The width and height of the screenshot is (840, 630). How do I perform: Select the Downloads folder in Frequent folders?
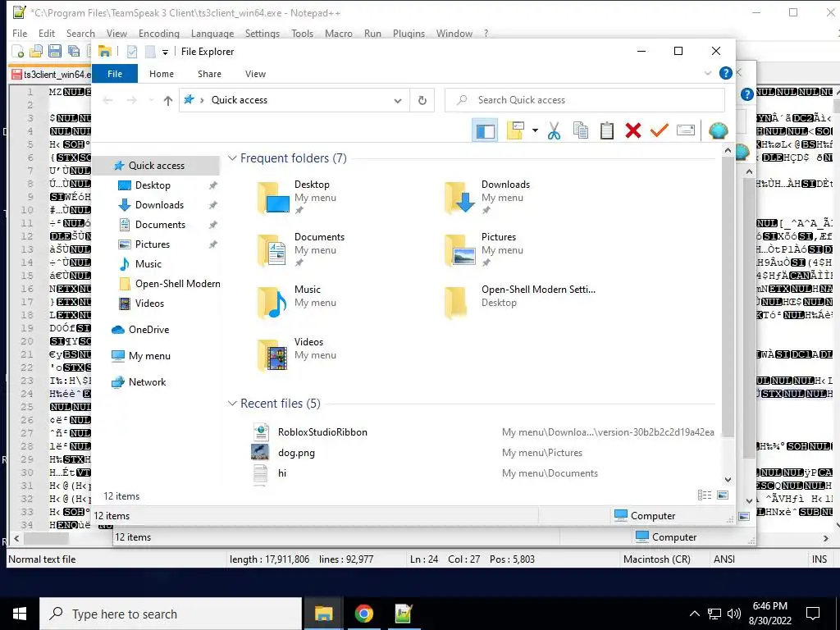tap(487, 197)
